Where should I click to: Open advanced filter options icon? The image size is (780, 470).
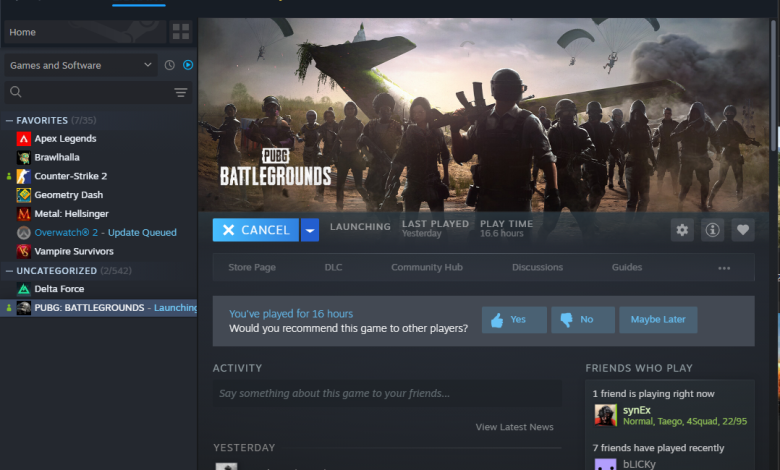click(x=181, y=92)
